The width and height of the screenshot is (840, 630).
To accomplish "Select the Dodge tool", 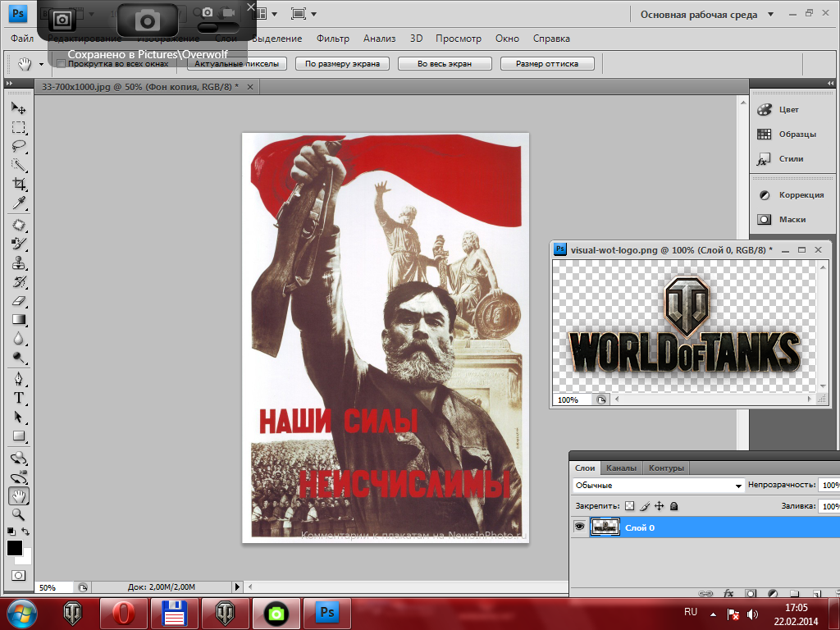I will (19, 358).
